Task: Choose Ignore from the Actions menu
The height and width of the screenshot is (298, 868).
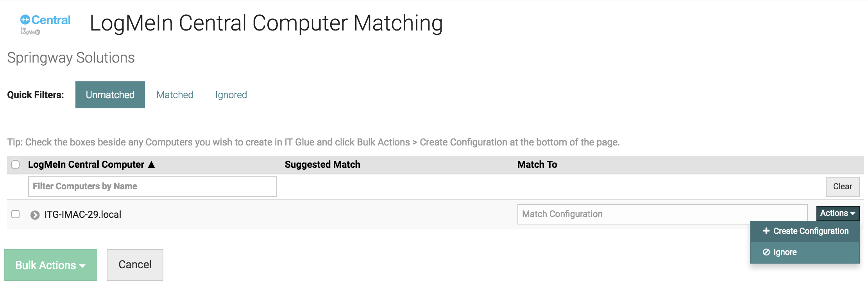Action: pyautogui.click(x=785, y=252)
